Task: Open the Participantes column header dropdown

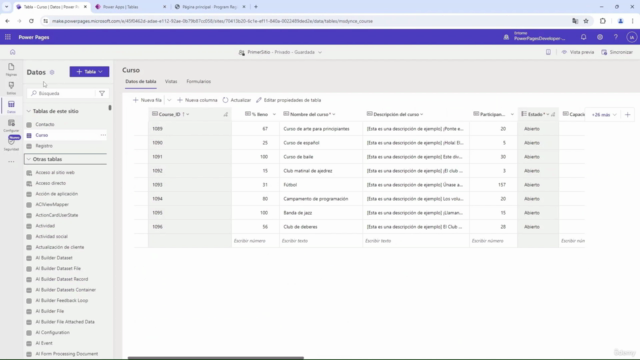Action: pyautogui.click(x=512, y=114)
